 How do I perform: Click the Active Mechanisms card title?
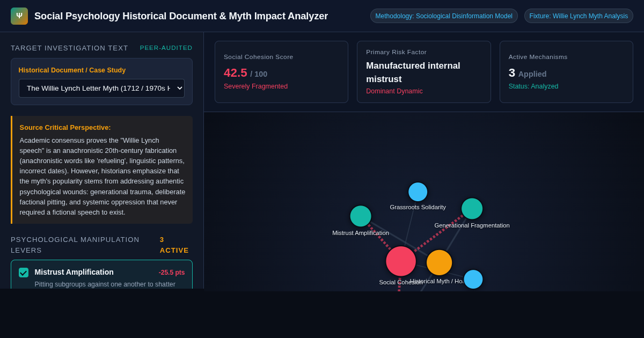538,57
